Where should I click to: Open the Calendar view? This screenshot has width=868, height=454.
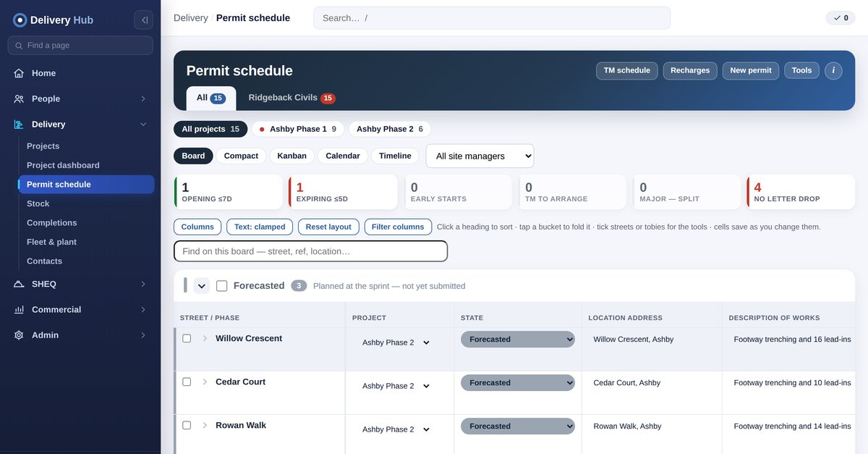tap(343, 156)
